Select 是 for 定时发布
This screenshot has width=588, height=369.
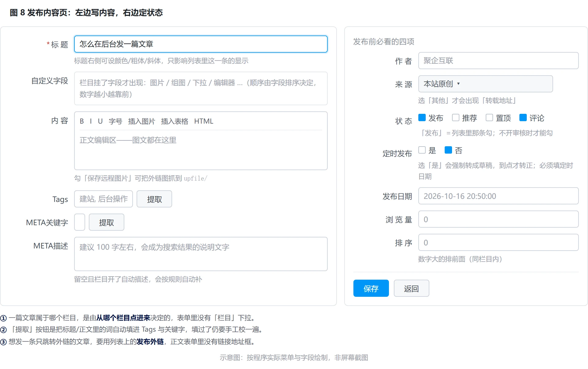pos(422,150)
